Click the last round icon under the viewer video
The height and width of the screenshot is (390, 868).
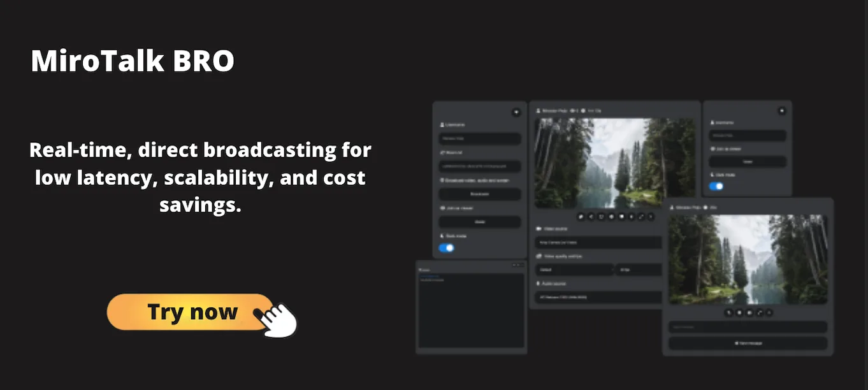pyautogui.click(x=769, y=312)
